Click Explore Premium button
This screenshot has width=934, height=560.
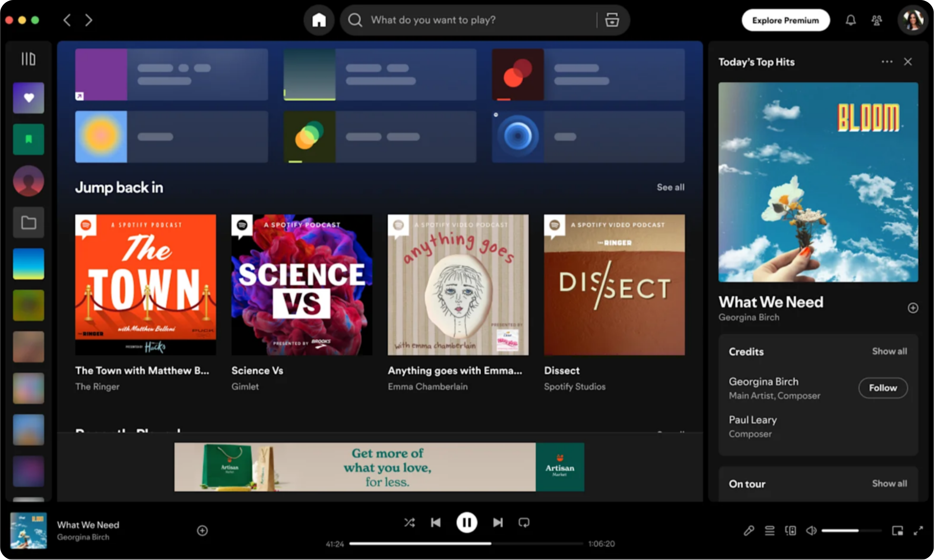tap(785, 20)
